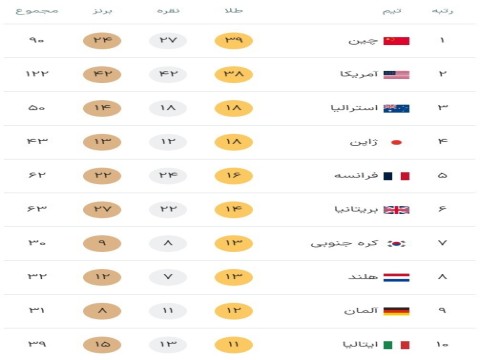The width and height of the screenshot is (480, 360).
Task: Click the Japan flag icon
Action: [396, 142]
